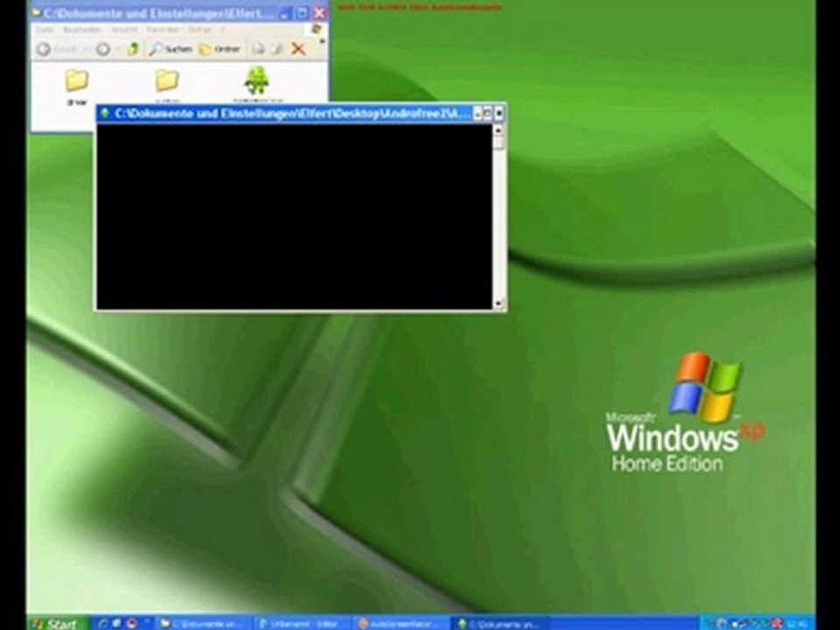
Task: Select the green Android robot file icon
Action: coord(256,80)
